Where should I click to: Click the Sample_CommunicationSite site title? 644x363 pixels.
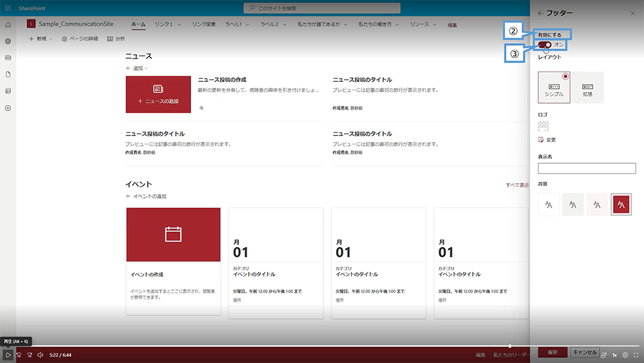76,24
